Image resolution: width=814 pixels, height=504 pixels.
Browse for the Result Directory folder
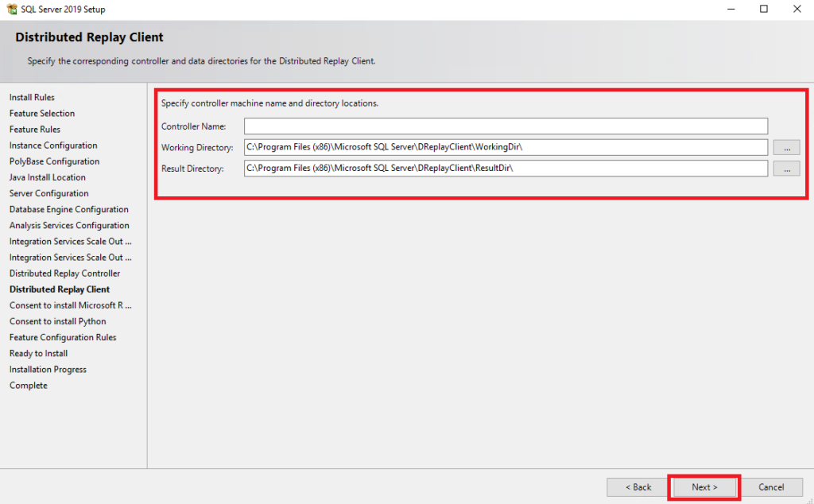point(786,169)
